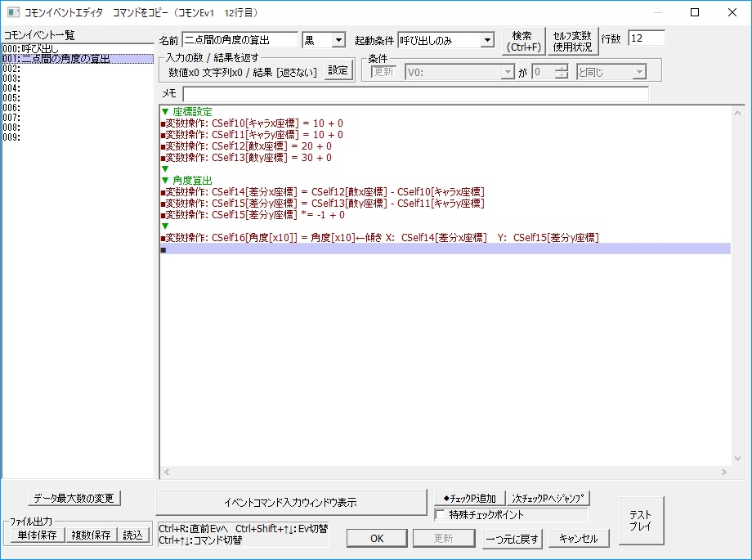Click the メモ input field
Image resolution: width=752 pixels, height=560 pixels.
[x=416, y=93]
